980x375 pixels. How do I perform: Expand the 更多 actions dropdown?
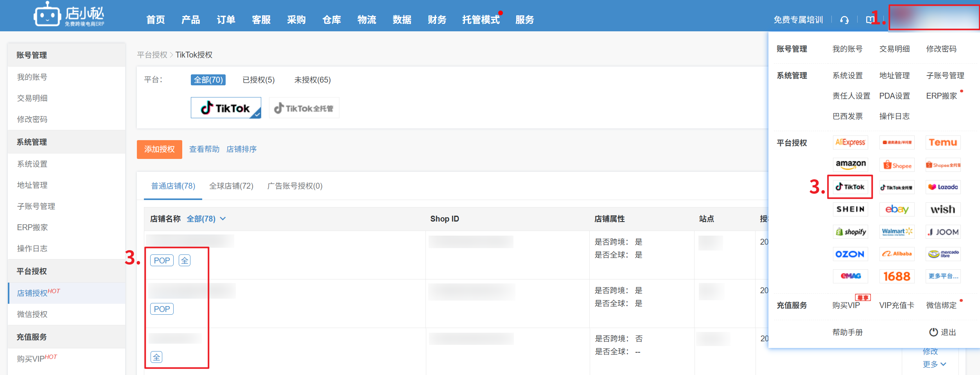pyautogui.click(x=934, y=364)
